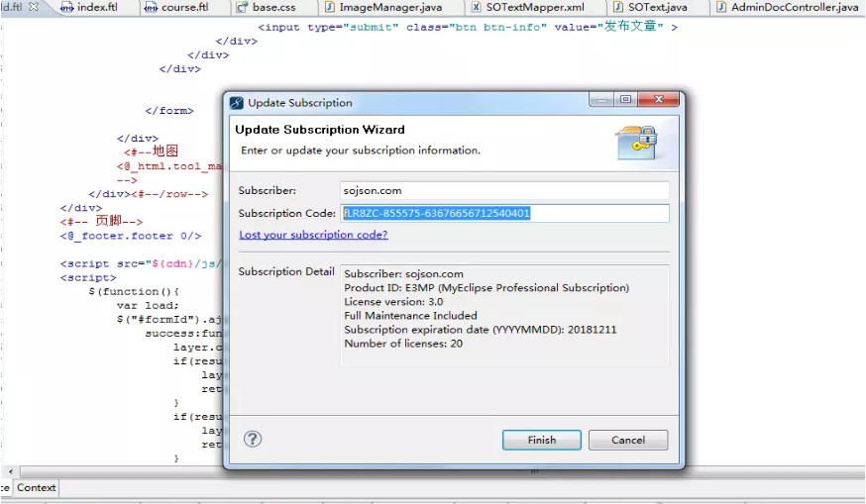This screenshot has width=866, height=504.
Task: Close the Update Subscription dialog
Action: click(658, 99)
